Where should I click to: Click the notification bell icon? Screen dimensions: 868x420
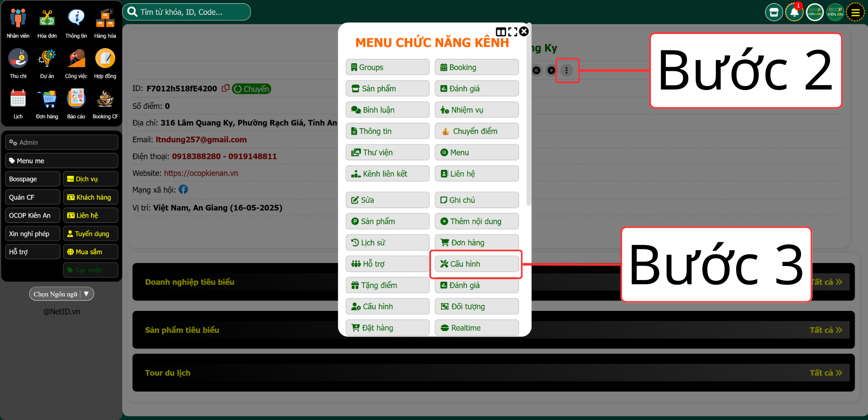click(x=794, y=12)
